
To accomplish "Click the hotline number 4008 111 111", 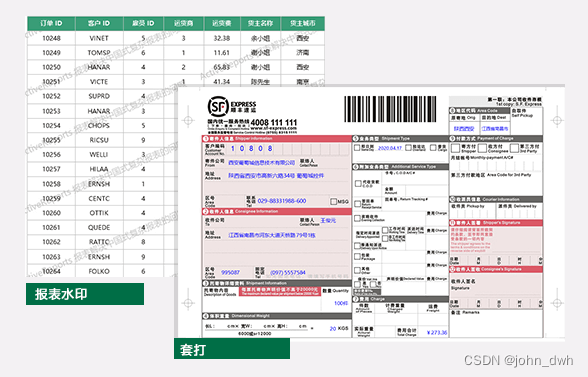I will coord(274,122).
